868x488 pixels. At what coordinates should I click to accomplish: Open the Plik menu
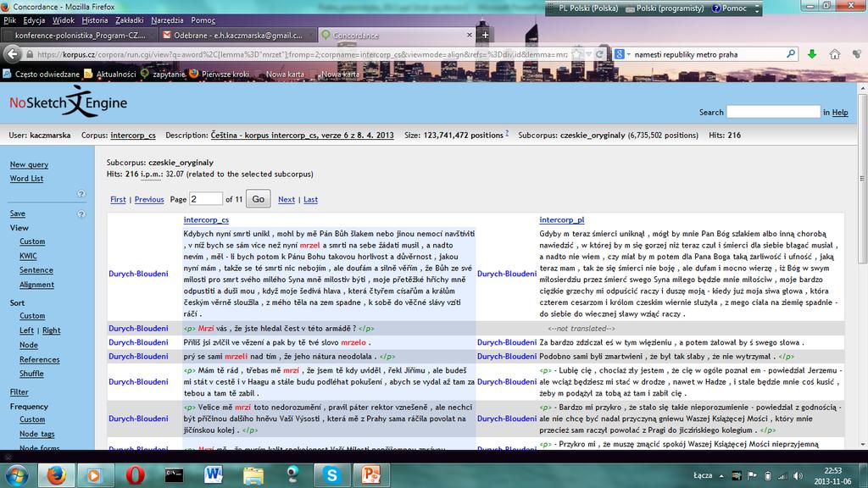click(x=9, y=20)
